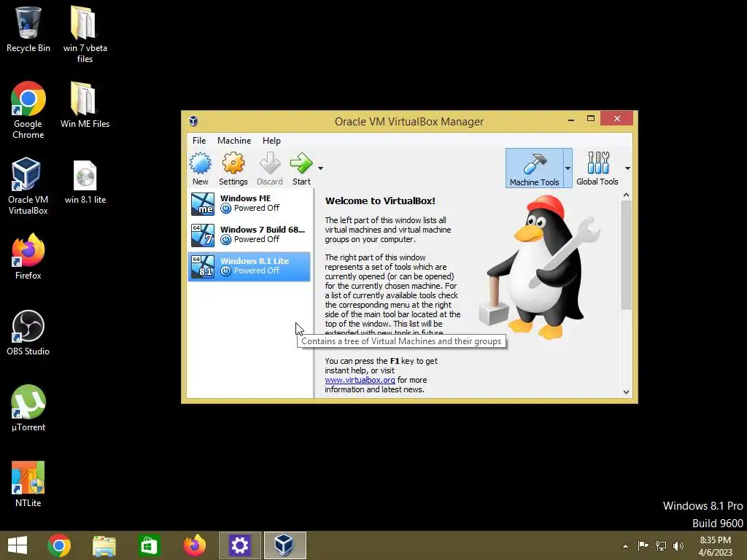
Task: Click the PC settings gear taskbar button
Action: [239, 545]
